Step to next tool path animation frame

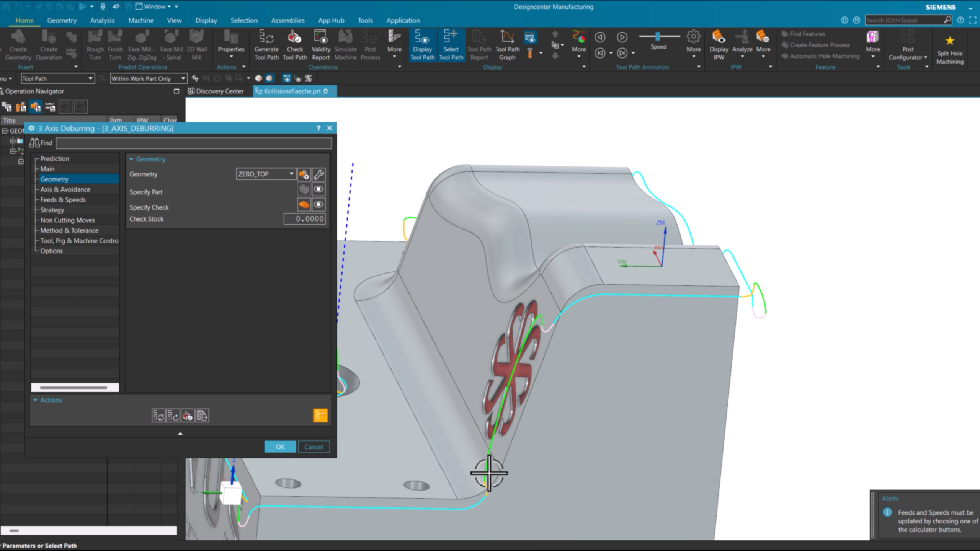[x=622, y=53]
